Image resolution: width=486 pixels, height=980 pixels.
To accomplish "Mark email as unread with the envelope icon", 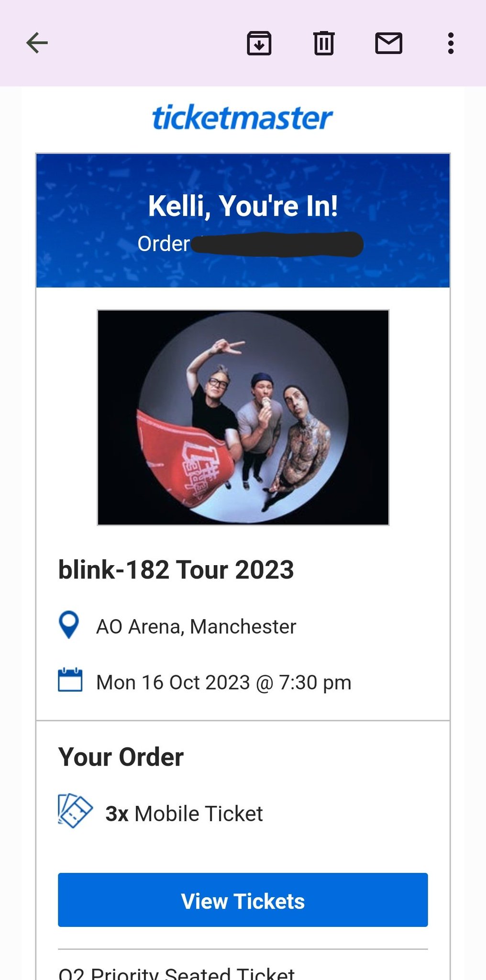I will (388, 43).
